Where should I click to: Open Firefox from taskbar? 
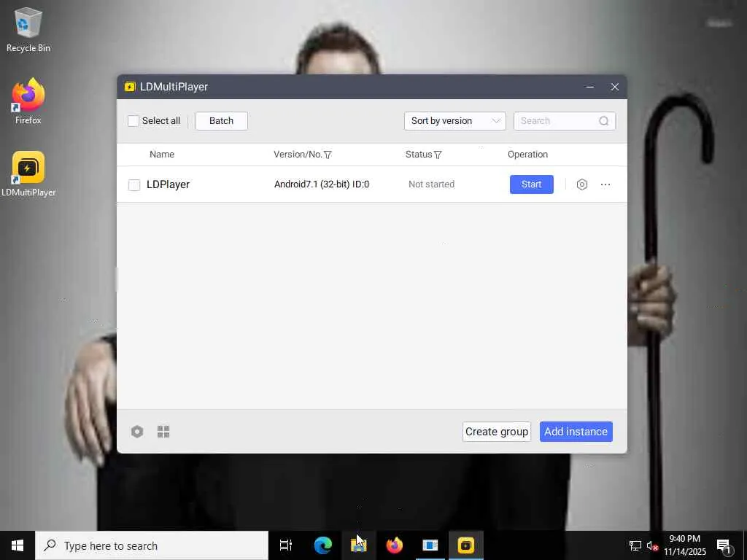[x=394, y=545]
